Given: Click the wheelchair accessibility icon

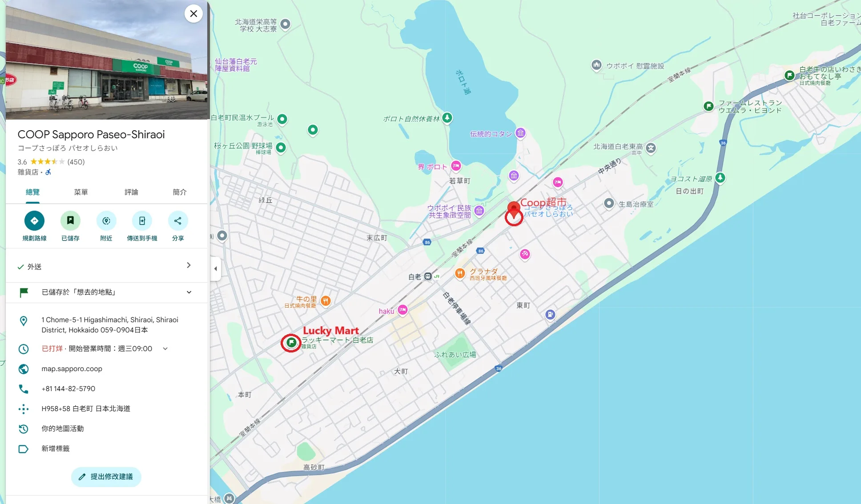Looking at the screenshot, I should pyautogui.click(x=48, y=172).
